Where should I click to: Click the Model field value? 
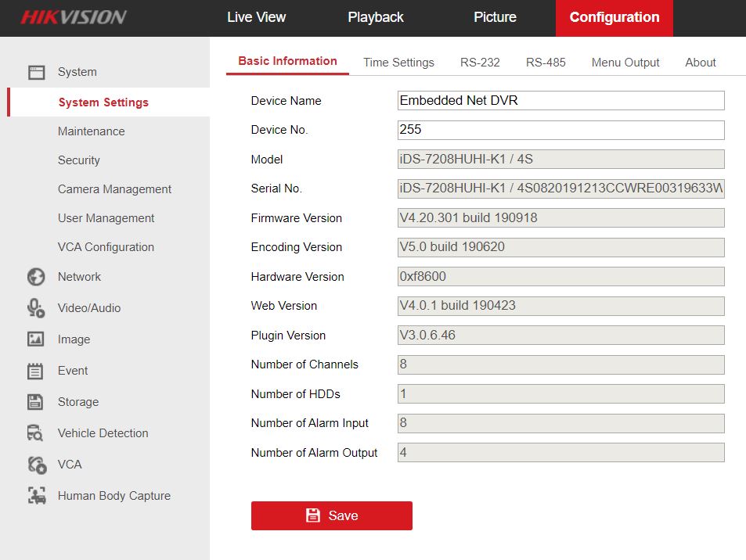click(x=561, y=160)
